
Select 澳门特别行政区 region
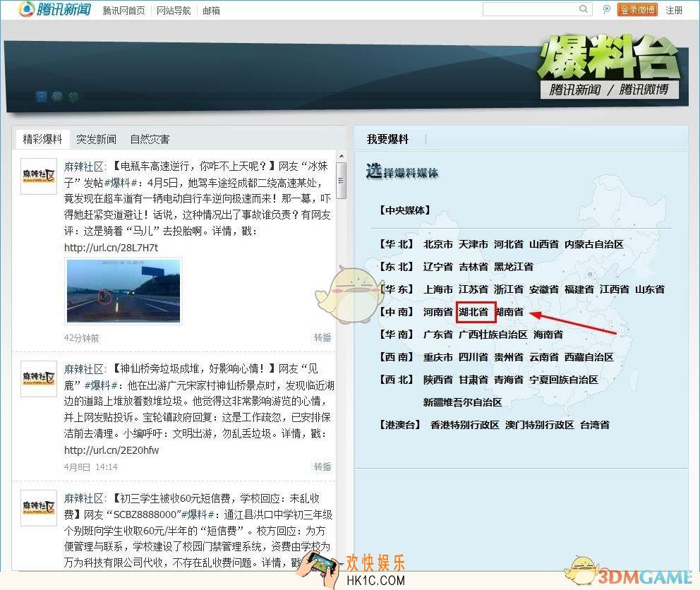539,425
